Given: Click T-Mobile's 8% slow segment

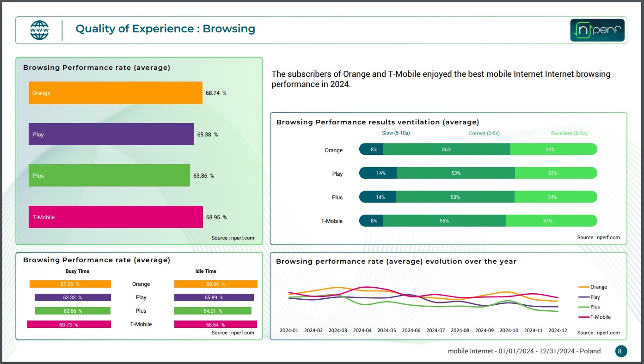Looking at the screenshot, I should [371, 221].
